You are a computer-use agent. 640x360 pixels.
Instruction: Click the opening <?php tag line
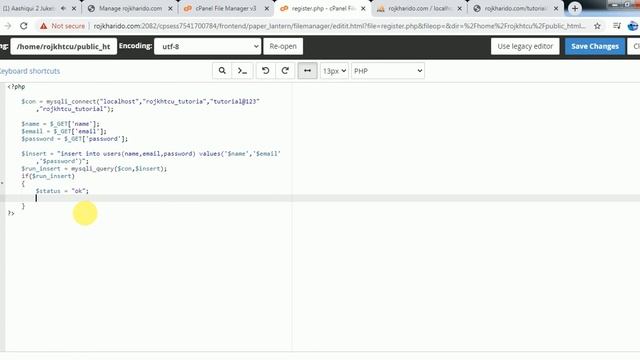[16, 87]
